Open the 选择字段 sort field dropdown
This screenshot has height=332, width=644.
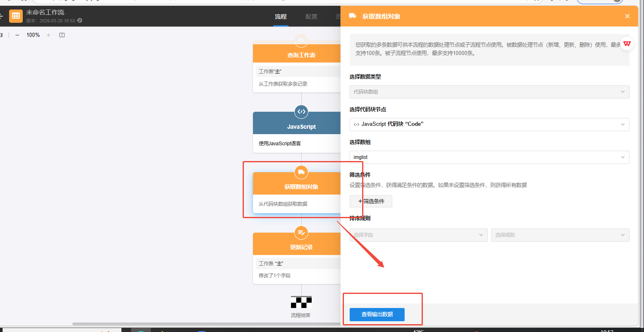click(x=418, y=235)
